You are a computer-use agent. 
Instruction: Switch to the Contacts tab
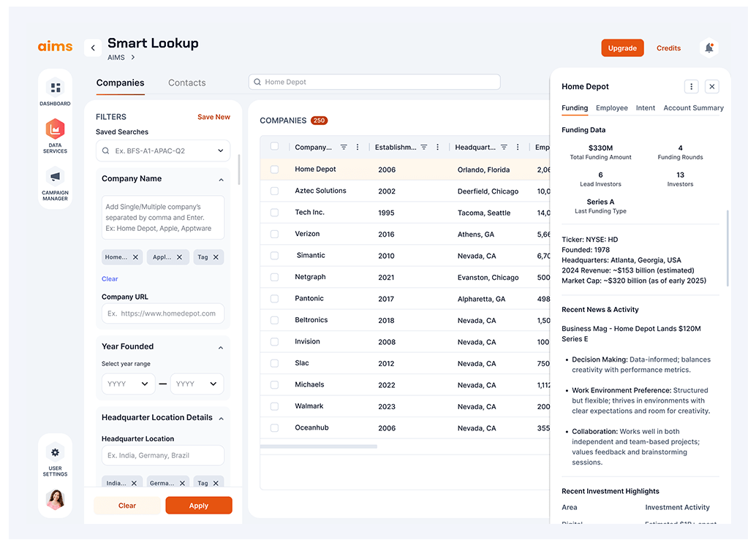pos(186,83)
